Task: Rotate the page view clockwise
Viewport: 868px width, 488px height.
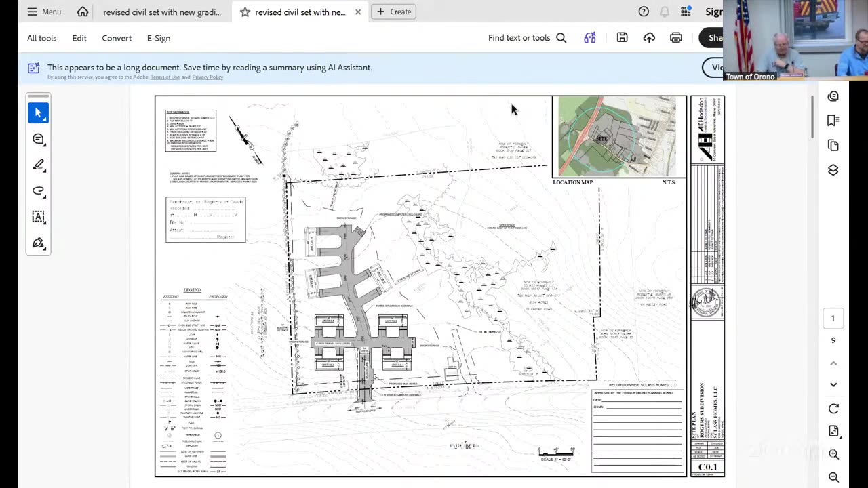Action: (833, 409)
